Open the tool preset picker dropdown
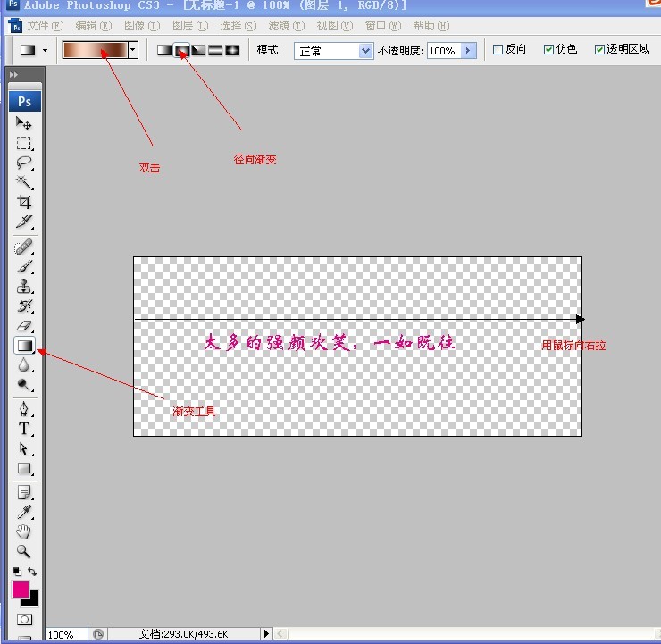Image resolution: width=661 pixels, height=644 pixels. point(45,50)
